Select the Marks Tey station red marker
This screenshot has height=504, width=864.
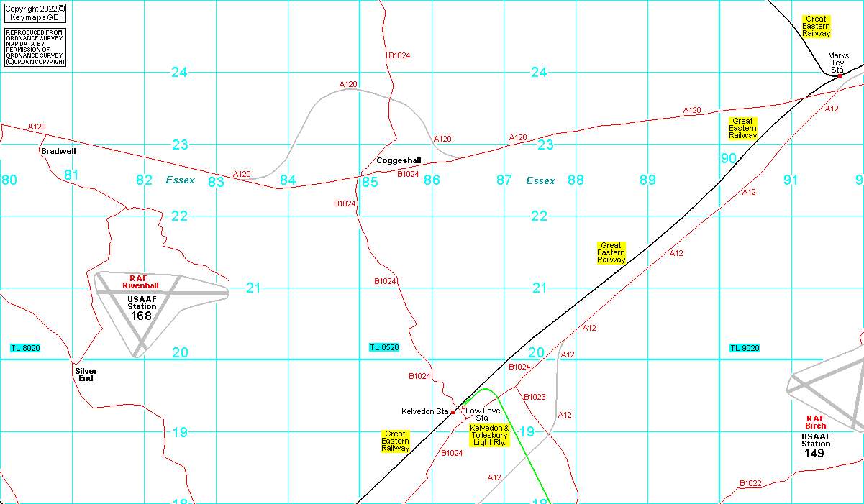click(x=840, y=75)
